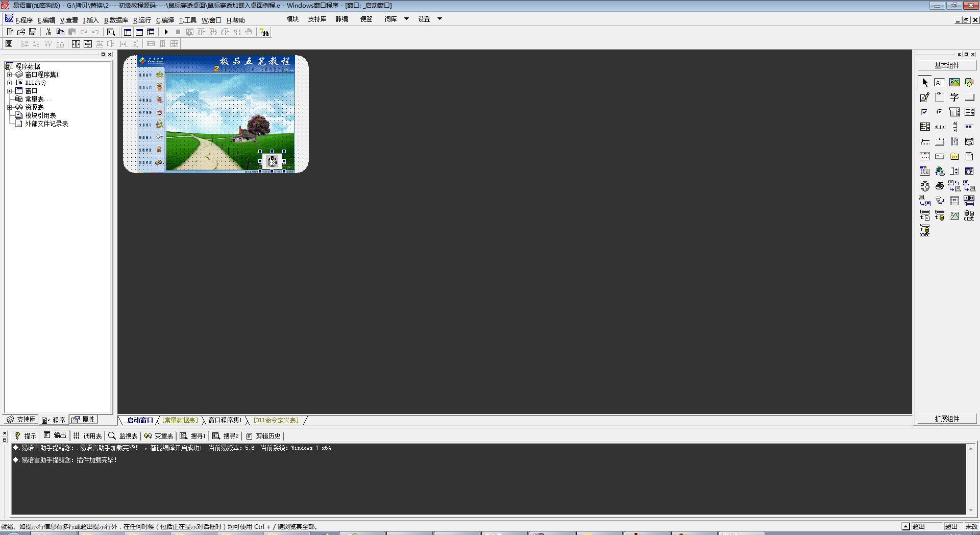Select the radio button component in palette
Image resolution: width=980 pixels, height=535 pixels.
(x=939, y=112)
